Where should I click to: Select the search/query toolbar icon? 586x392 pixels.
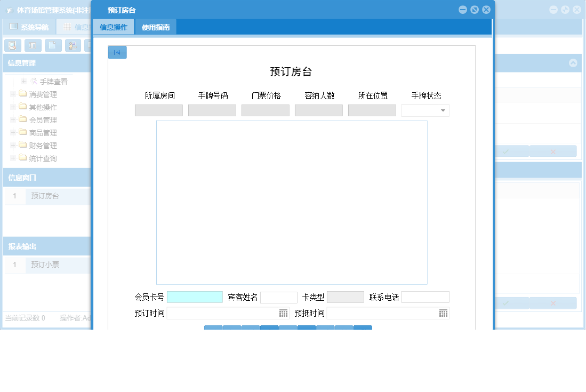[13, 45]
